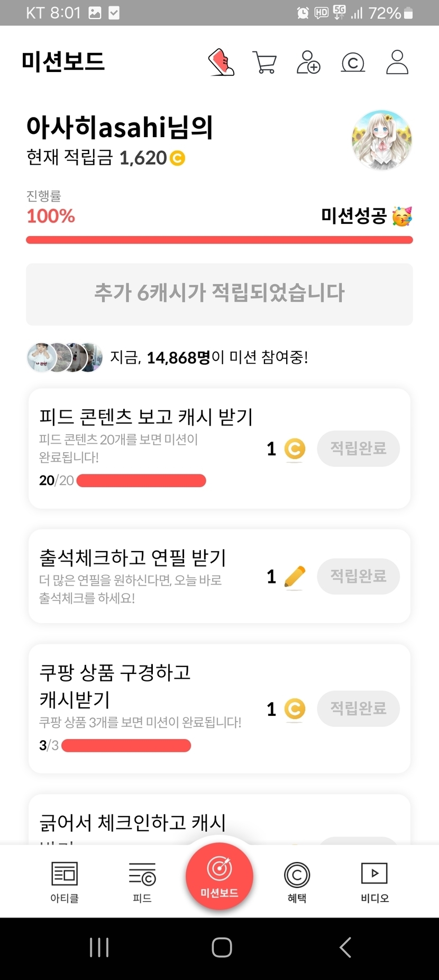439x980 pixels.
Task: Tap 적립완료 button for 쿠팡 상품 mission
Action: (358, 708)
